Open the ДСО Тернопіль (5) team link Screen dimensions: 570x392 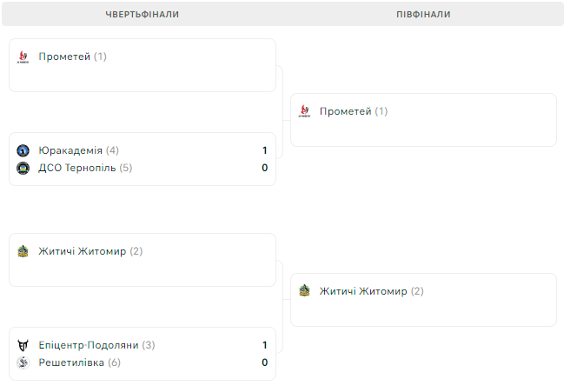(85, 168)
